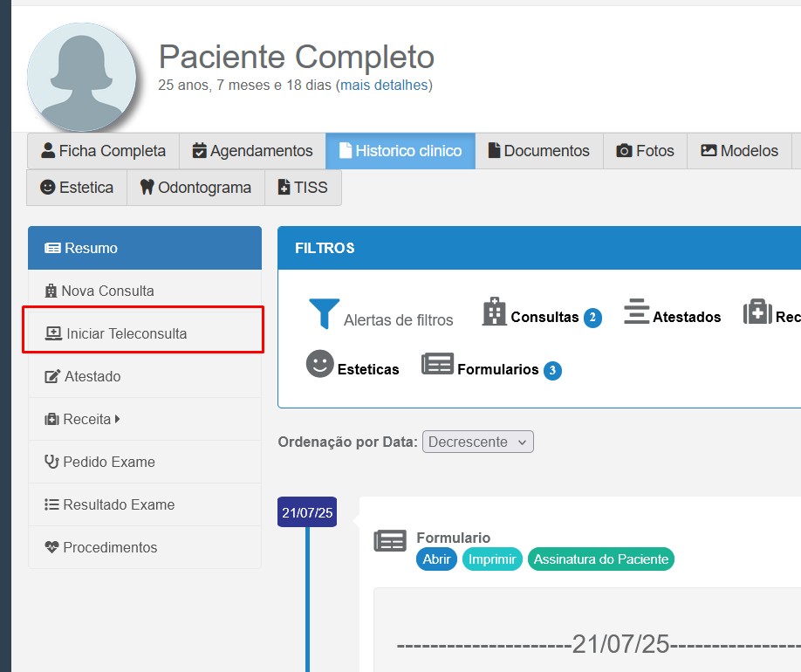Open the Ordenação por Data dropdown
Viewport: 801px width, 672px height.
[x=477, y=442]
